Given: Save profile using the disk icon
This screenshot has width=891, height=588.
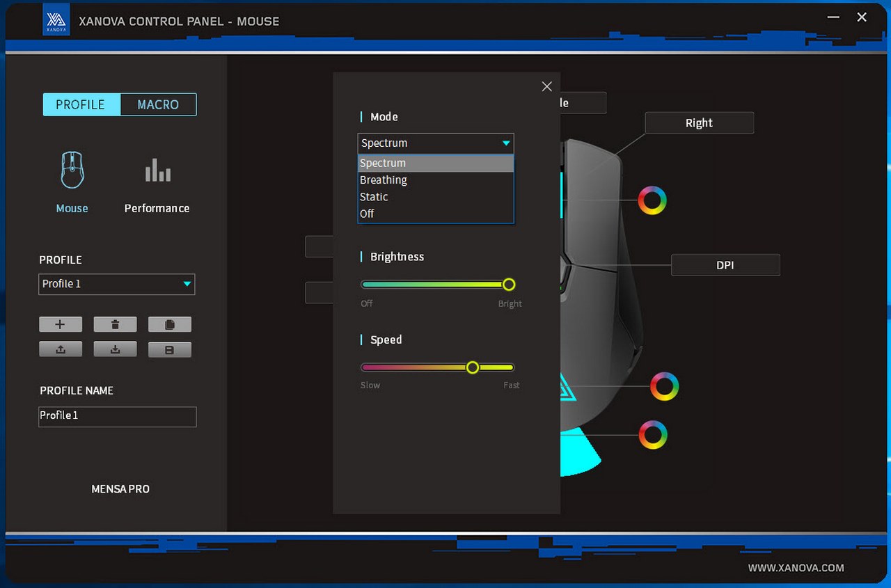Looking at the screenshot, I should (169, 349).
